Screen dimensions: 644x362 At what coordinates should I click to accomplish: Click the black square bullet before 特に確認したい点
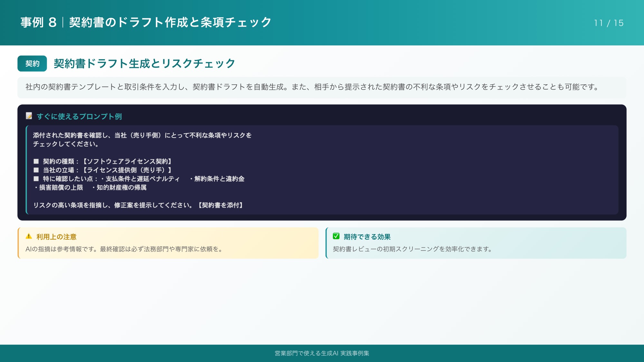pos(36,178)
